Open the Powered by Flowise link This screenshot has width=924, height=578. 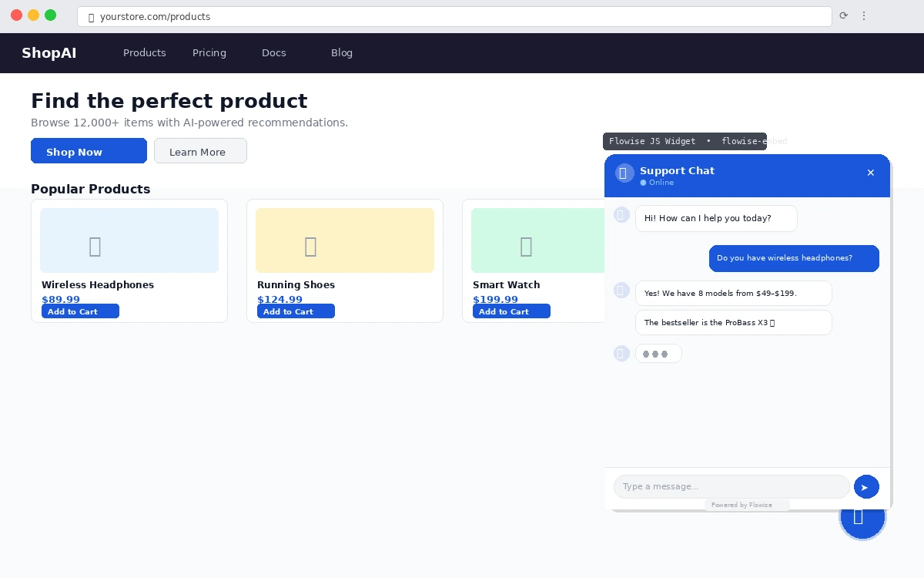(x=742, y=505)
